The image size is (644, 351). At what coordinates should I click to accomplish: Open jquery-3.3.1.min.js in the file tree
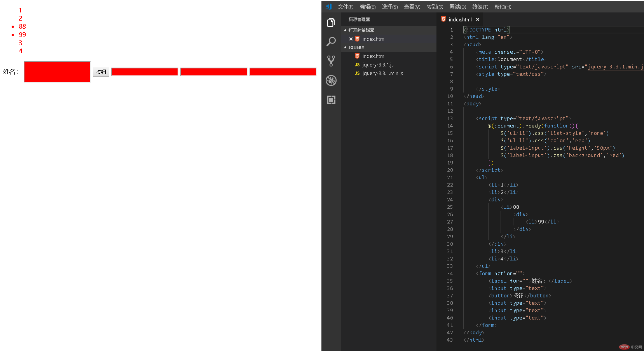coord(389,73)
